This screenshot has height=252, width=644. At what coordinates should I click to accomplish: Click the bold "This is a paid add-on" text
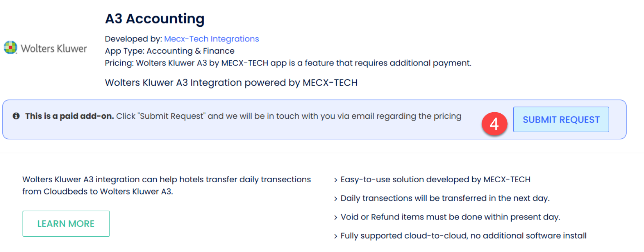tap(69, 116)
